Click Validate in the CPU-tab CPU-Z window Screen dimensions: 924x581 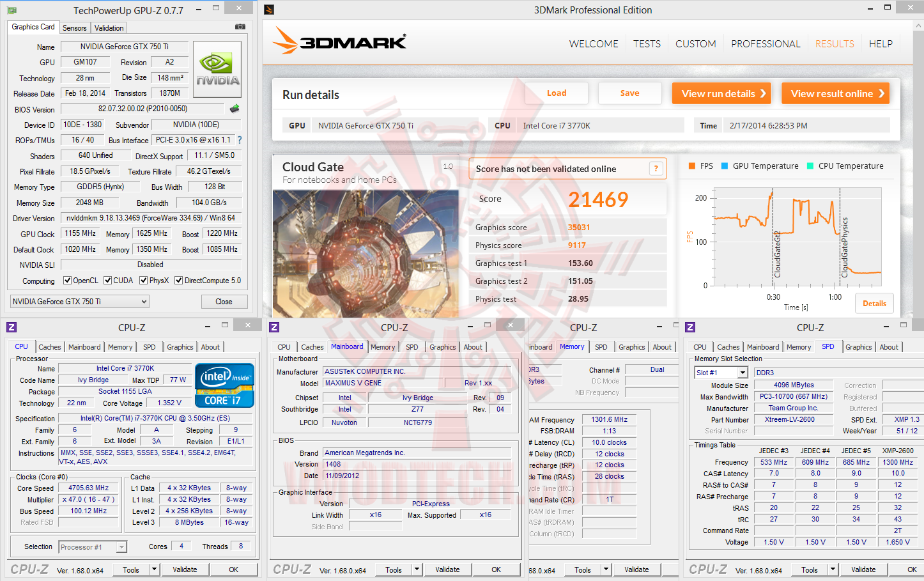point(185,569)
